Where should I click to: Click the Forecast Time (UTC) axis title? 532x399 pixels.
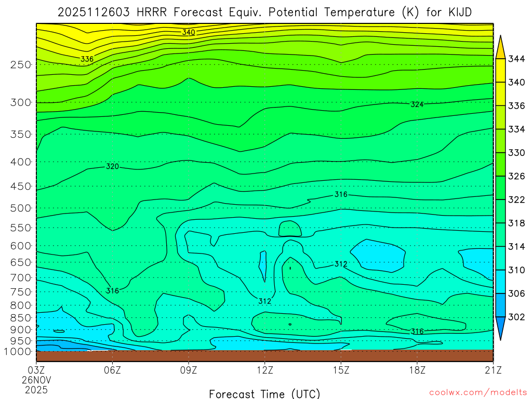[x=264, y=394]
